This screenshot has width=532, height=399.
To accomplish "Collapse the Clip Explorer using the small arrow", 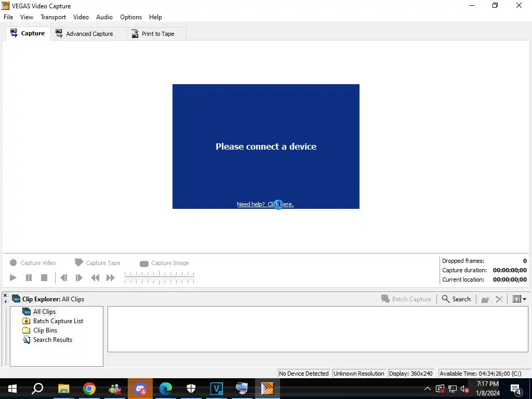I will [5, 301].
